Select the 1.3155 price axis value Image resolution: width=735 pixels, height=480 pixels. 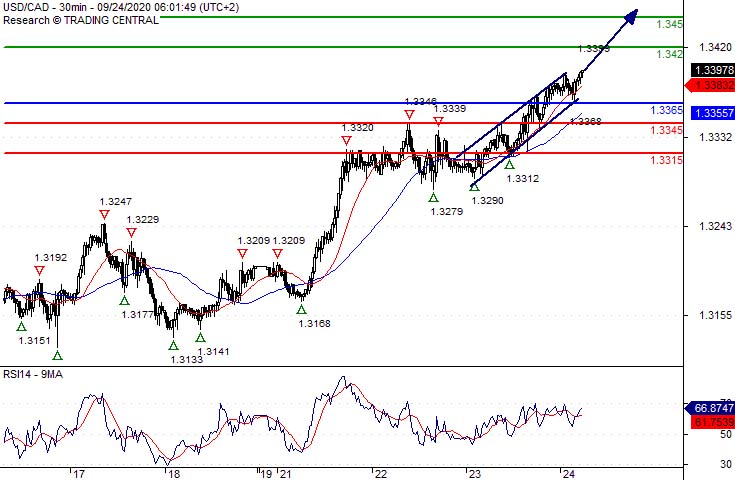[x=715, y=315]
